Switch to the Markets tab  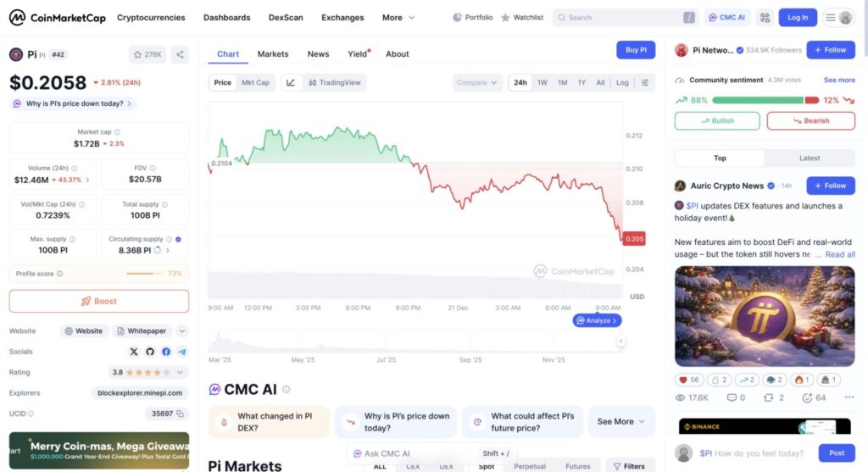pos(273,54)
